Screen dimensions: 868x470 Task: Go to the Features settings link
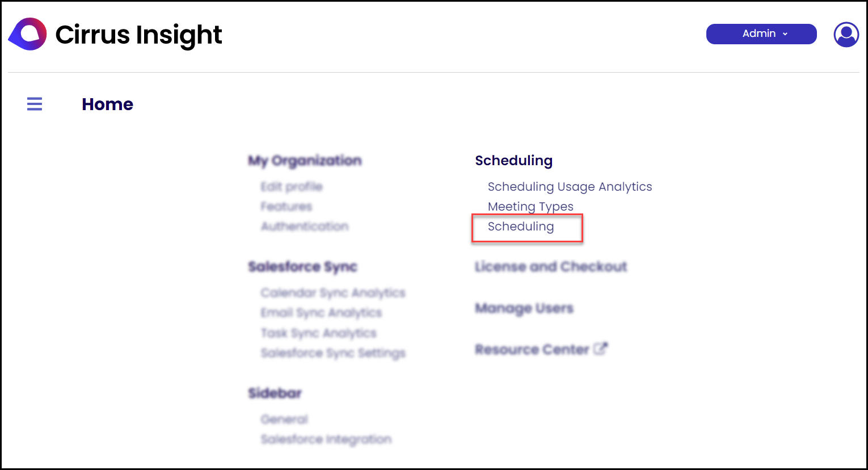286,207
